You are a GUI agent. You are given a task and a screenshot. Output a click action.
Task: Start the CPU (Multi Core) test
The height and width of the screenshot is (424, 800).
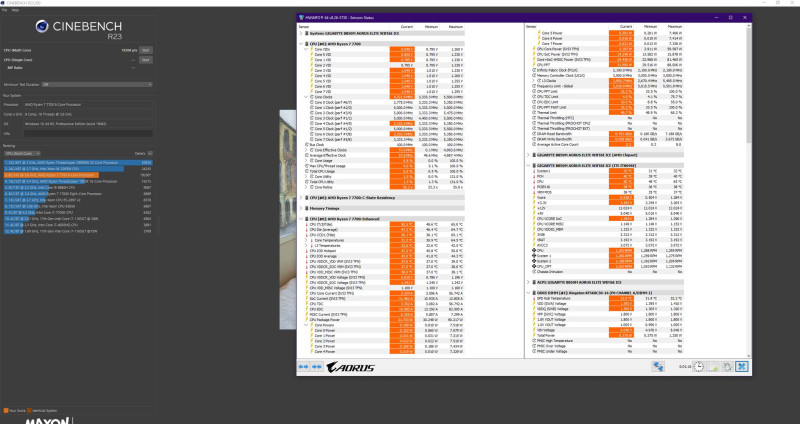[145, 51]
